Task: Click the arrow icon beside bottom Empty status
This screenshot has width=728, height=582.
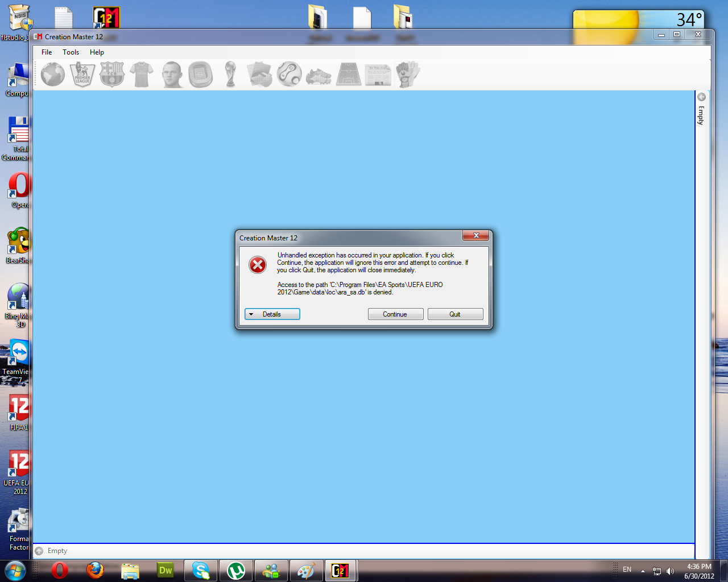Action: tap(39, 551)
